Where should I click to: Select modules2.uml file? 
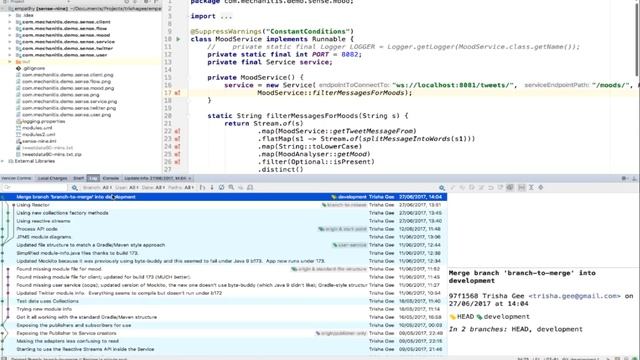click(x=36, y=134)
